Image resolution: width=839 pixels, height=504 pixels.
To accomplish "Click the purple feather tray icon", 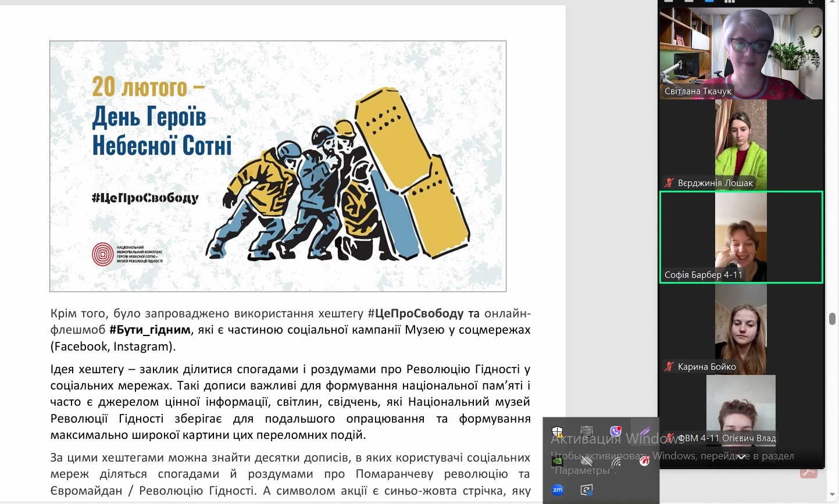I will click(x=645, y=431).
